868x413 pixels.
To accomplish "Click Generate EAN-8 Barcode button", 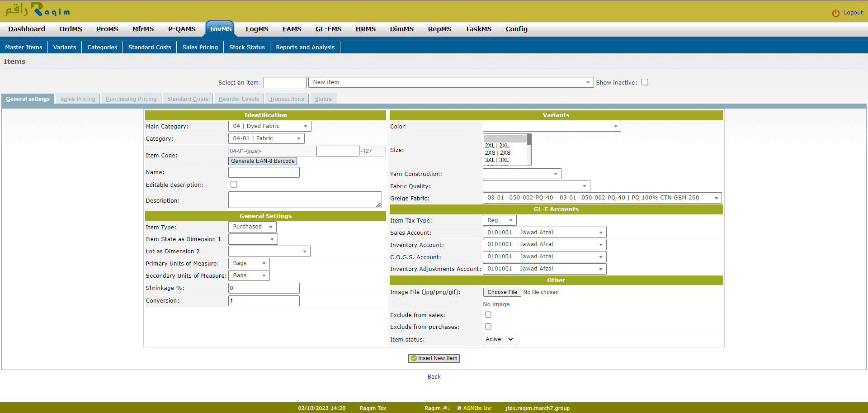I will pyautogui.click(x=263, y=161).
